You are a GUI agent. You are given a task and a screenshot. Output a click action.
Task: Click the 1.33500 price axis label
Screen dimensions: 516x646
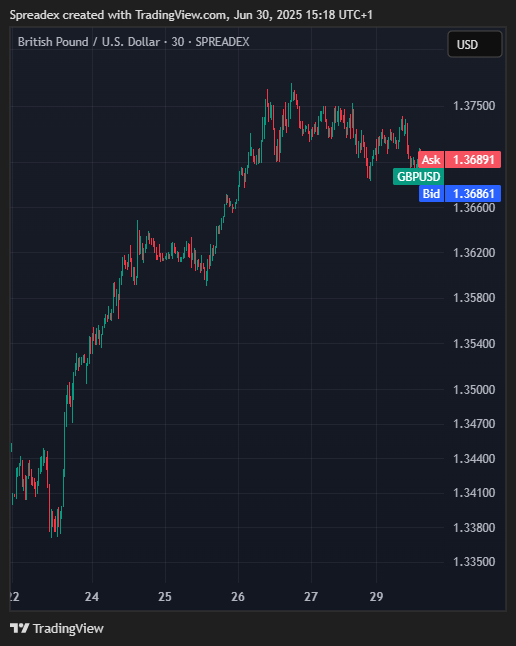[x=474, y=562]
